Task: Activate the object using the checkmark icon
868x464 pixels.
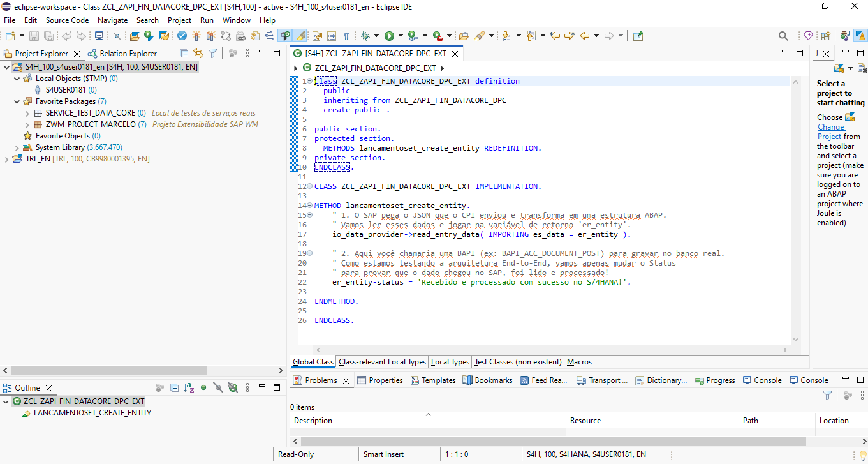Action: [x=181, y=36]
